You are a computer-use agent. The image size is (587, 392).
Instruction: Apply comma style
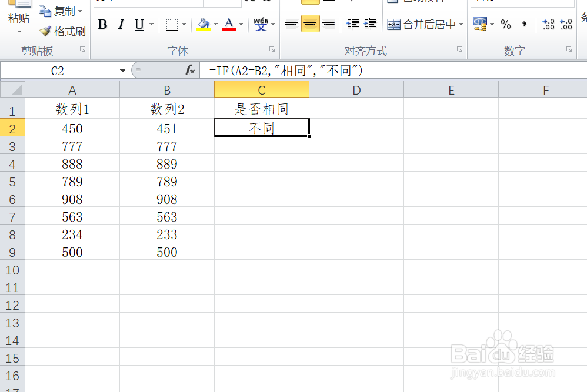524,24
